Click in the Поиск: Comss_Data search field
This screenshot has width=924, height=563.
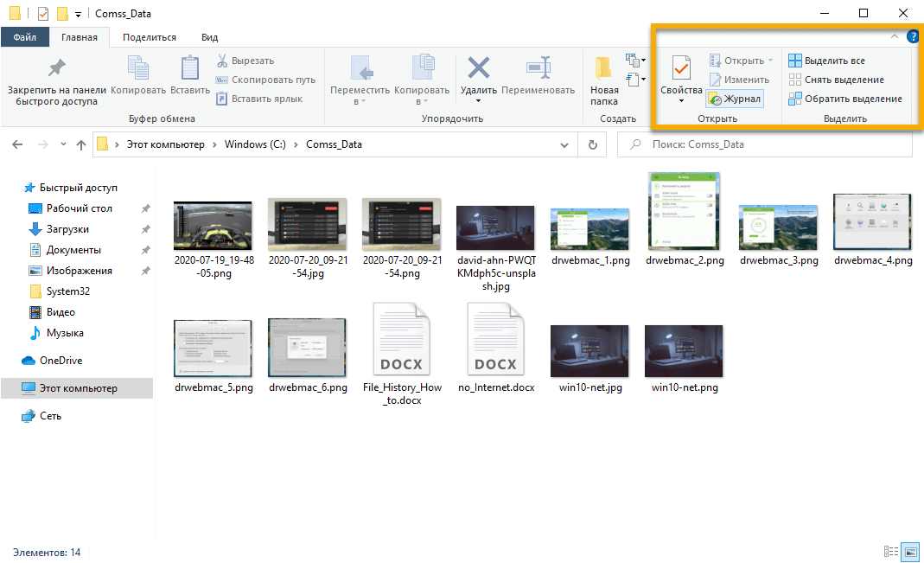765,144
